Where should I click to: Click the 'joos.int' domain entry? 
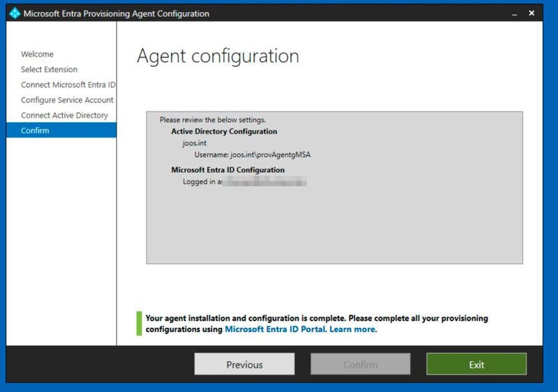click(x=195, y=143)
